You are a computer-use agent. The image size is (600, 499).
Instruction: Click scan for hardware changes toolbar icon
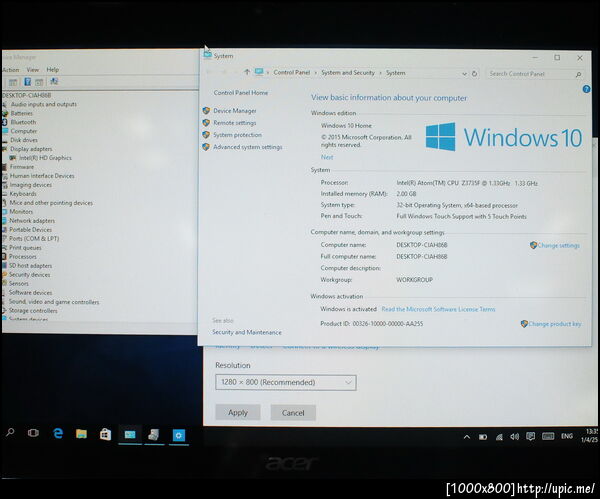point(54,81)
